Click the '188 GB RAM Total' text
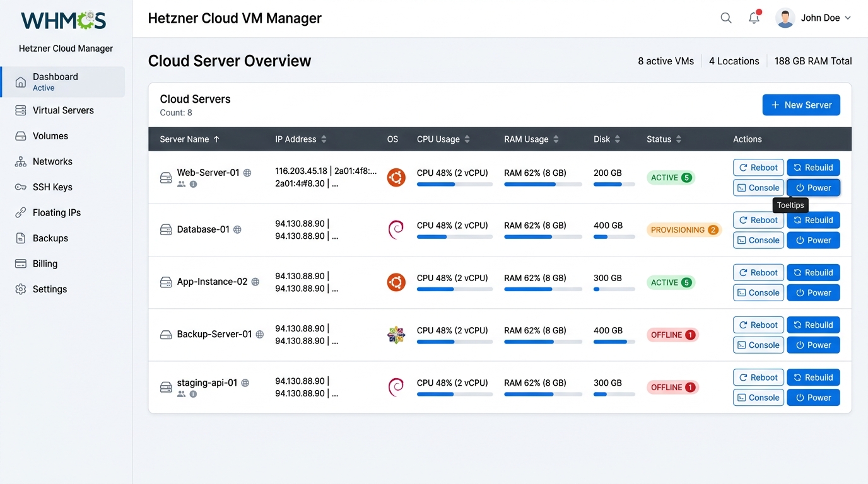This screenshot has width=868, height=484. (813, 61)
